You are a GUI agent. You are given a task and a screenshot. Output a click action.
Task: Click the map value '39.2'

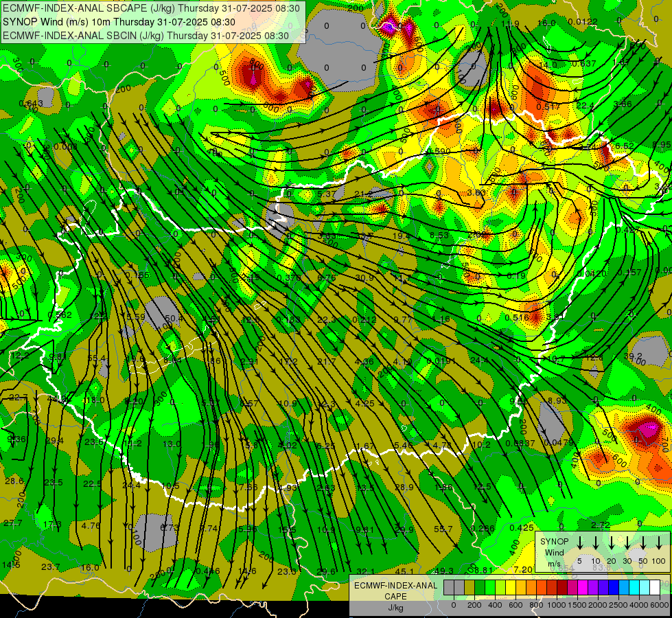633,356
